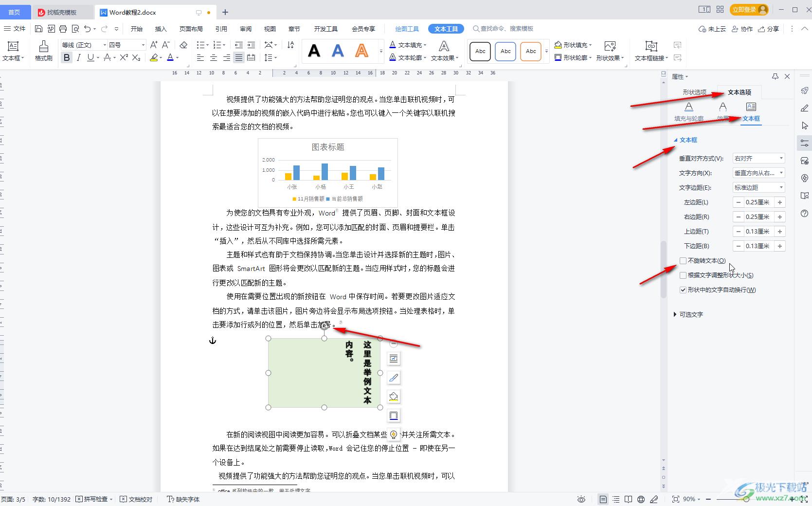Click the font color red A swatch
This screenshot has height=506, width=812.
click(x=170, y=58)
